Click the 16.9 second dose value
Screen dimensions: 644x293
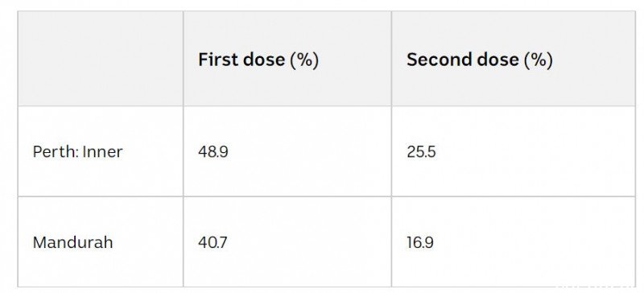coord(420,242)
